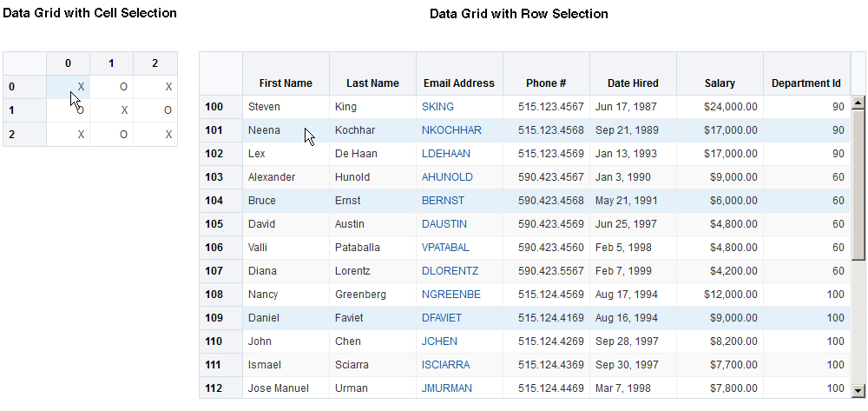This screenshot has width=868, height=411.
Task: Open the SKING email link
Action: 437,107
